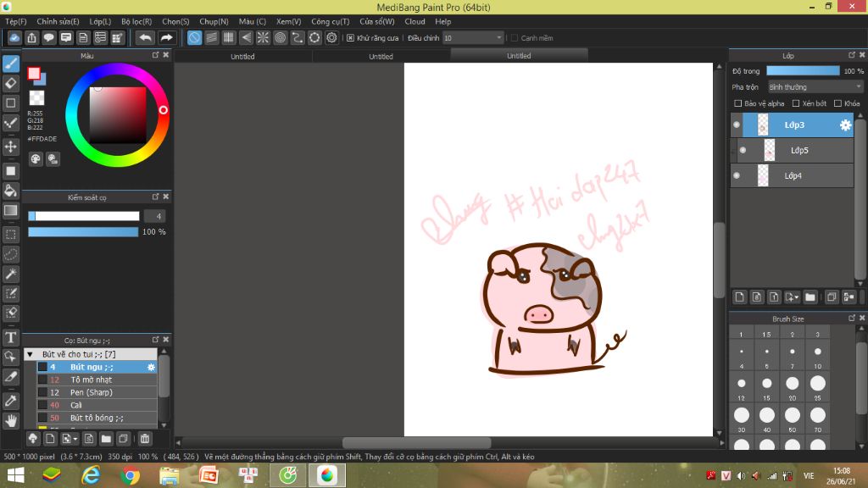
Task: Undo the last action
Action: pos(145,37)
